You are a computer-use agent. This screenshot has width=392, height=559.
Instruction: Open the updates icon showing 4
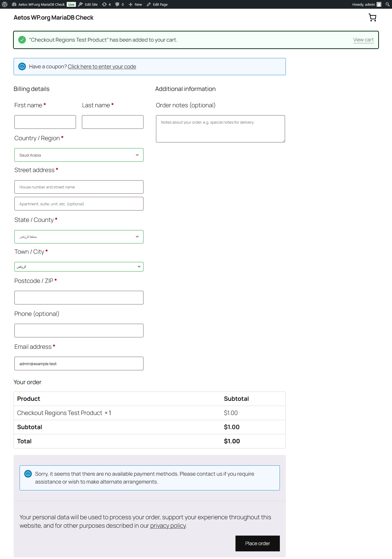[106, 4]
